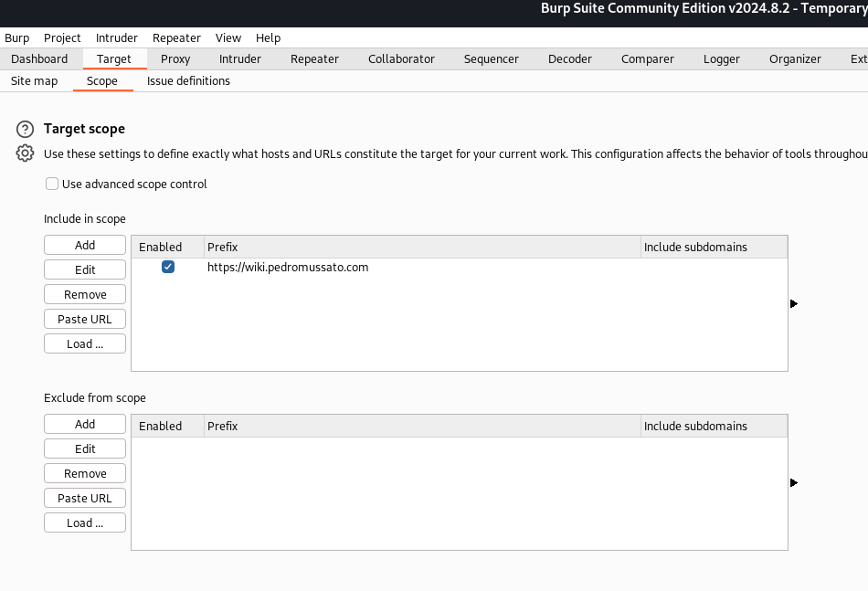Expand arrow beside the Include in scope table
This screenshot has height=591, width=868.
point(793,303)
